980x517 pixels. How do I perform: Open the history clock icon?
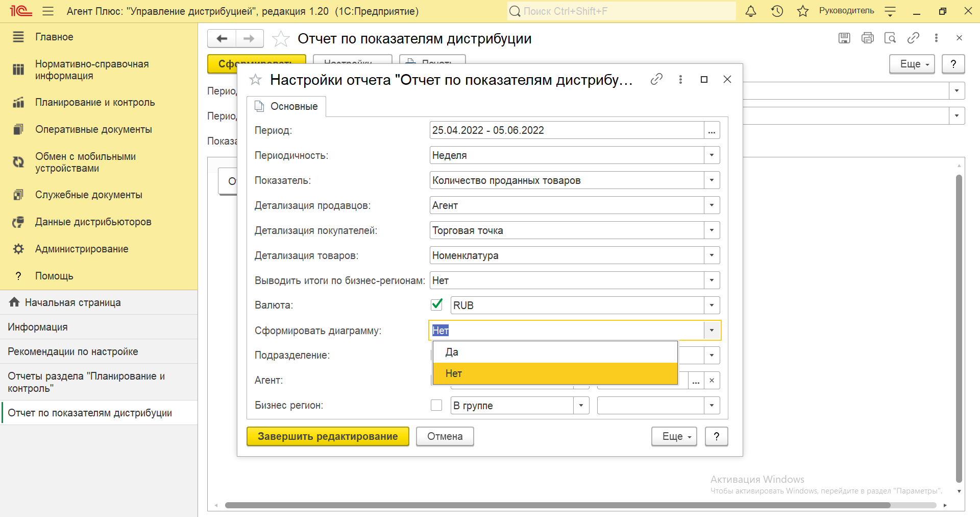(x=777, y=11)
